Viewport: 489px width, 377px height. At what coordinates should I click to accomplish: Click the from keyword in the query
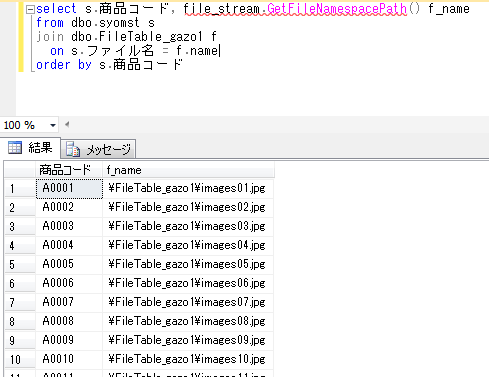[x=50, y=23]
